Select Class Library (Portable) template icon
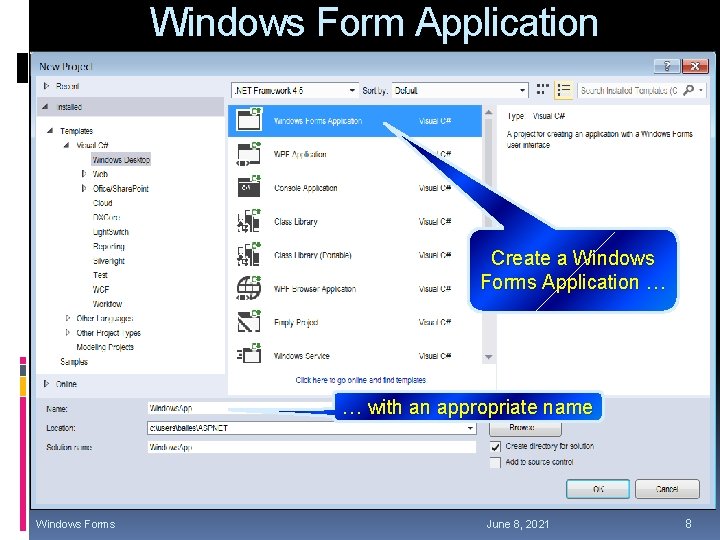Viewport: 720px width, 540px height. pyautogui.click(x=249, y=254)
